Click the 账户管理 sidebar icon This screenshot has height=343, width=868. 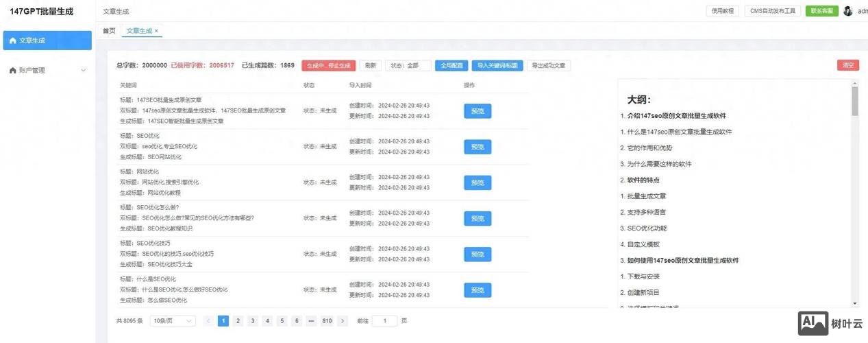pyautogui.click(x=12, y=70)
